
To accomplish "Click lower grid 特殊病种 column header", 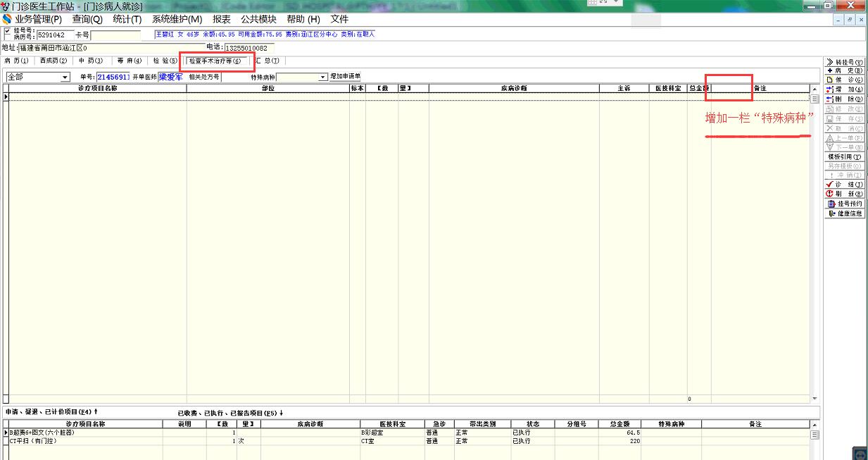I will (671, 425).
